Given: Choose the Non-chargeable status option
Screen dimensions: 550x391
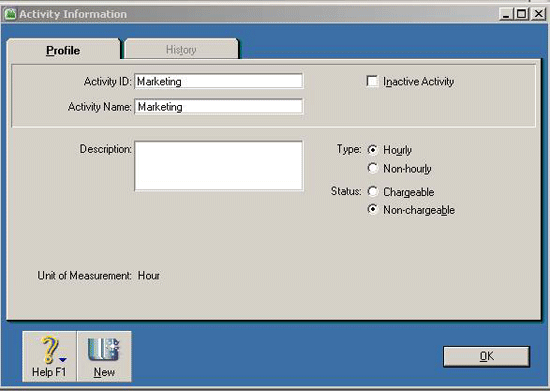Looking at the screenshot, I should coord(373,210).
